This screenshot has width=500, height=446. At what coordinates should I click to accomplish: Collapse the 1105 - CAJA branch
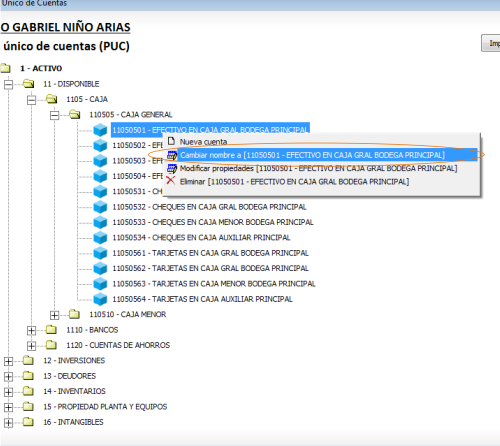[32, 99]
